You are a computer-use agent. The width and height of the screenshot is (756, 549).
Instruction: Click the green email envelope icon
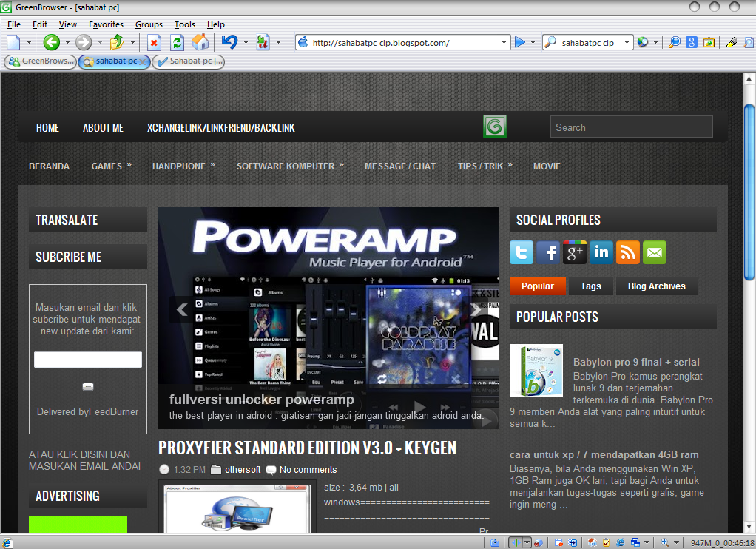[654, 252]
